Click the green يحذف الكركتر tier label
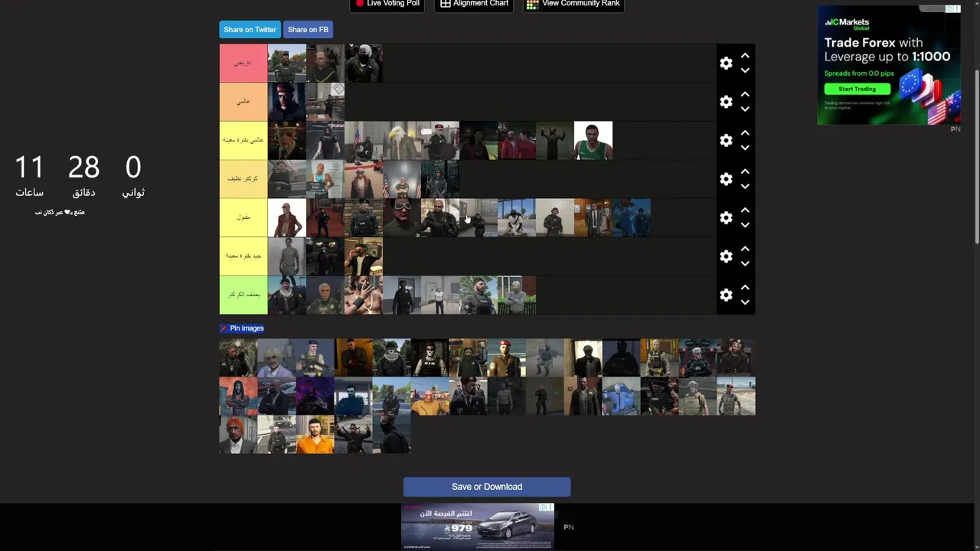The image size is (980, 551). [243, 295]
